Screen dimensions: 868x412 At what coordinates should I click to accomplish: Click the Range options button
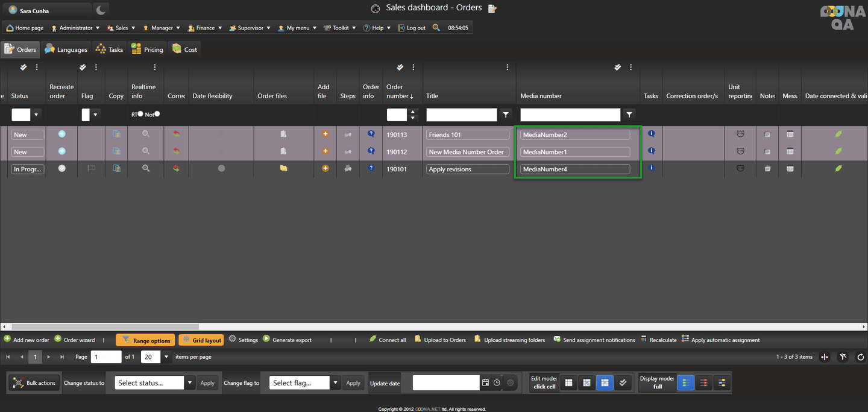click(145, 340)
